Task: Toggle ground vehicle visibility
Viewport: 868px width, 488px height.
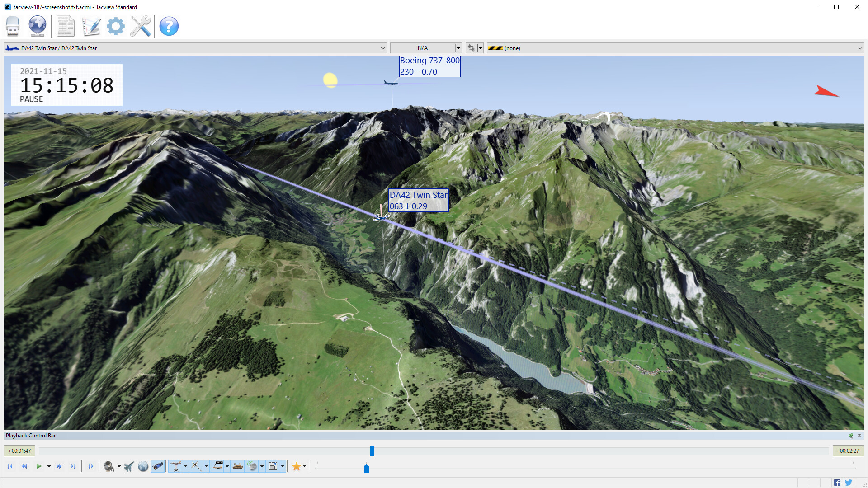Action: [x=238, y=466]
